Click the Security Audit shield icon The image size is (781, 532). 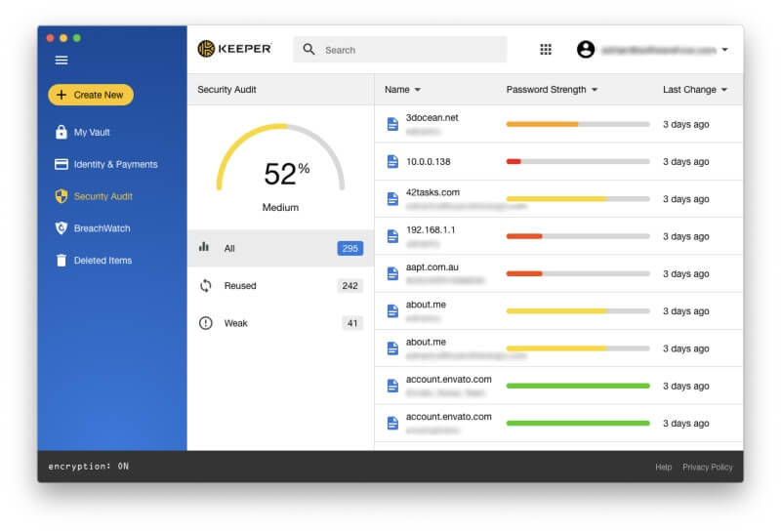tap(61, 196)
